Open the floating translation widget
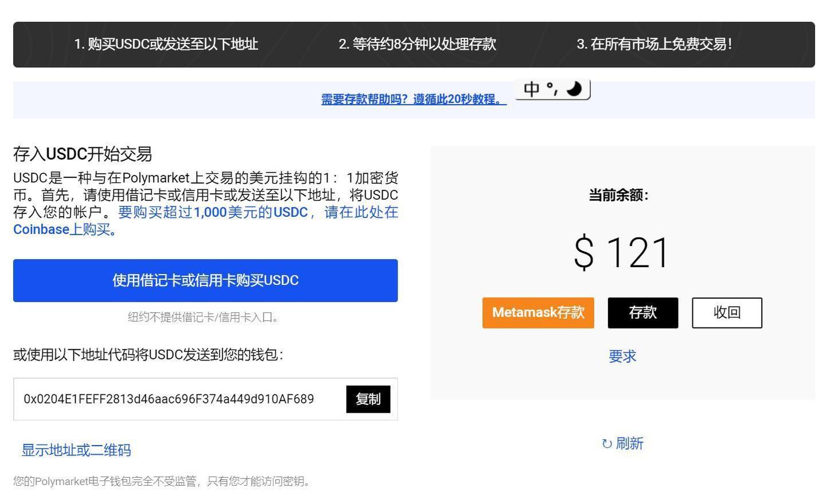The image size is (826, 504). (552, 89)
